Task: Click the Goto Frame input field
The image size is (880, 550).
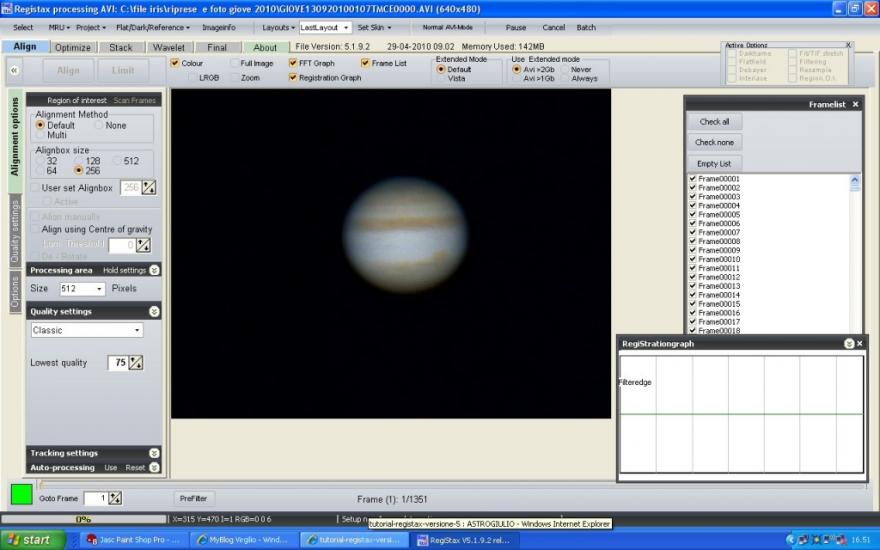Action: (96, 498)
